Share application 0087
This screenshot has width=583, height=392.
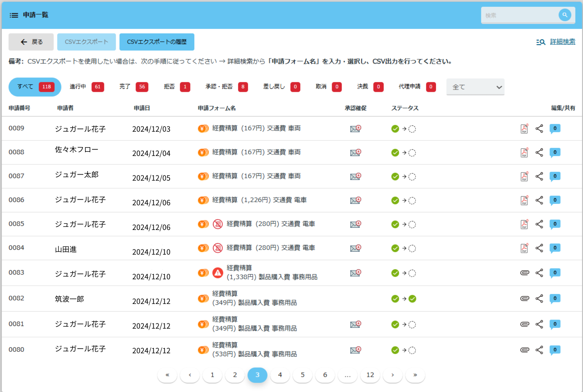pyautogui.click(x=539, y=176)
